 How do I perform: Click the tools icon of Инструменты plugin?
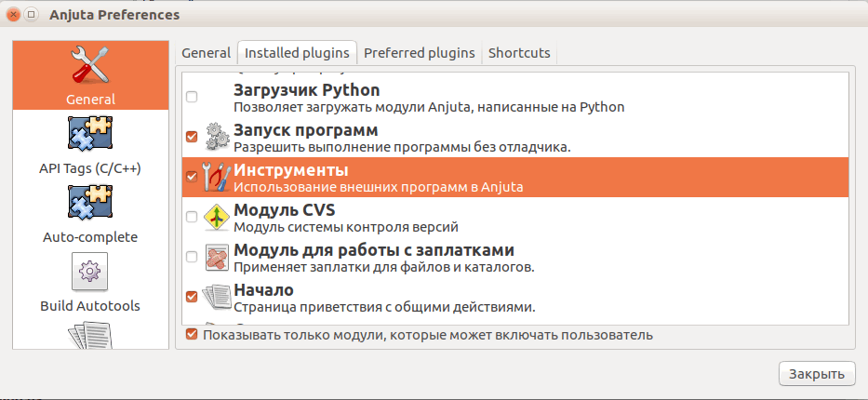tap(217, 177)
